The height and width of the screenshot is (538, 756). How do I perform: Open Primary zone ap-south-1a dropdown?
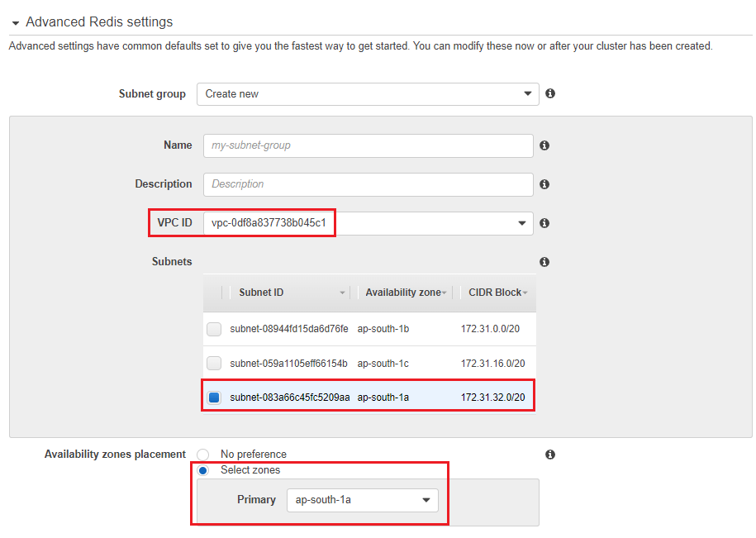click(363, 500)
